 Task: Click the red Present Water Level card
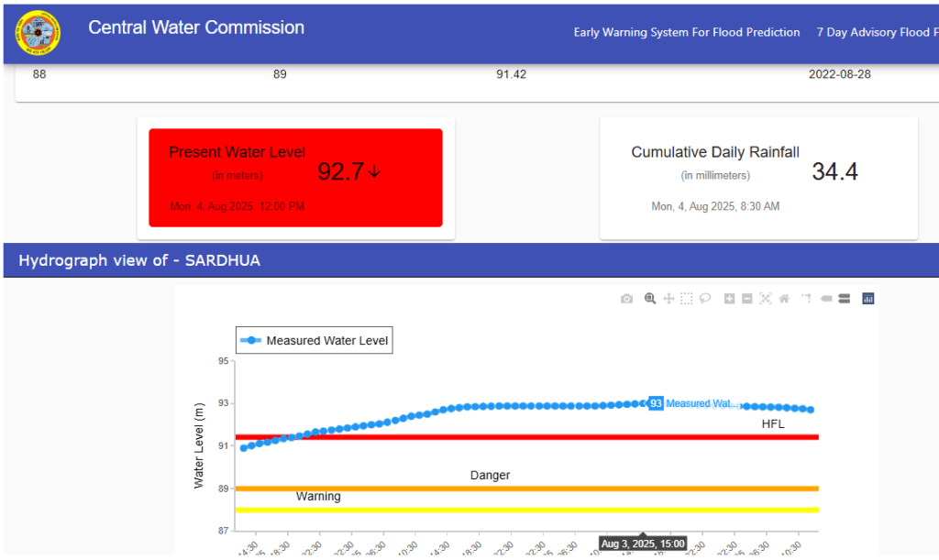(x=295, y=178)
